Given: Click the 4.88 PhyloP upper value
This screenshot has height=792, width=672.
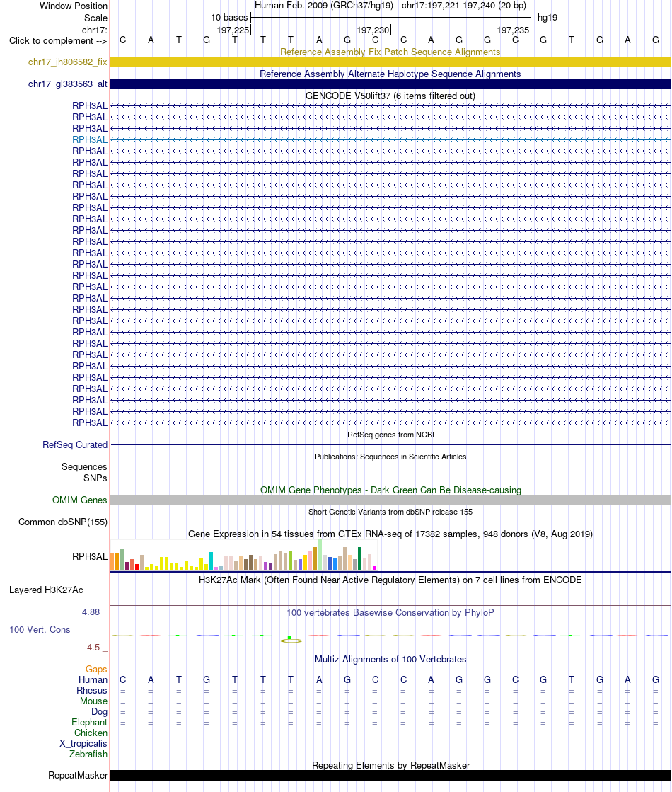Looking at the screenshot, I should 91,612.
